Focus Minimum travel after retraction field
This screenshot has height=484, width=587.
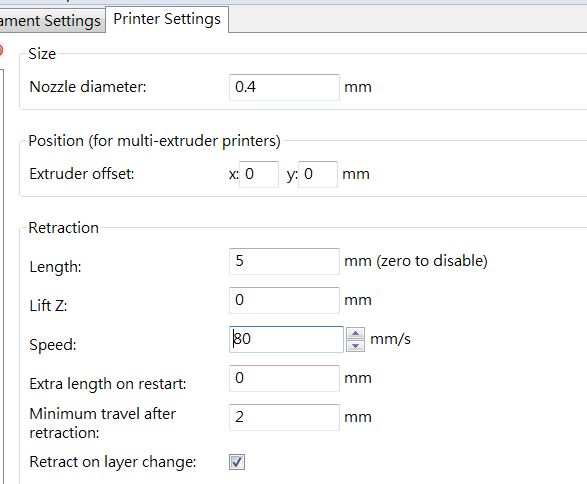click(285, 417)
